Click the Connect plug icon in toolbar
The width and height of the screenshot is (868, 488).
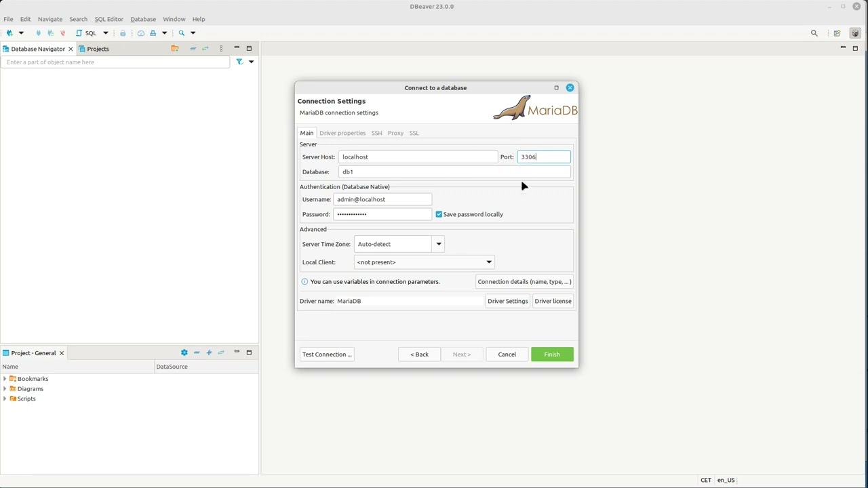coord(38,33)
